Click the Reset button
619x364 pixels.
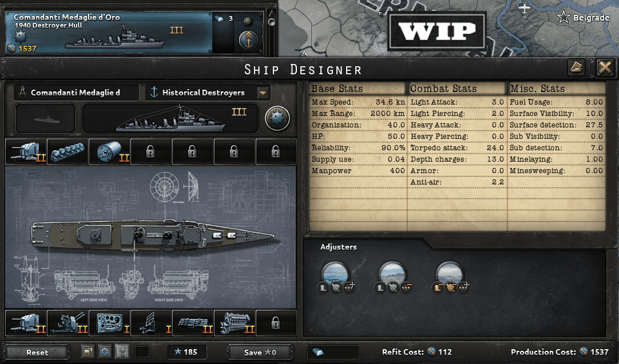[x=37, y=352]
